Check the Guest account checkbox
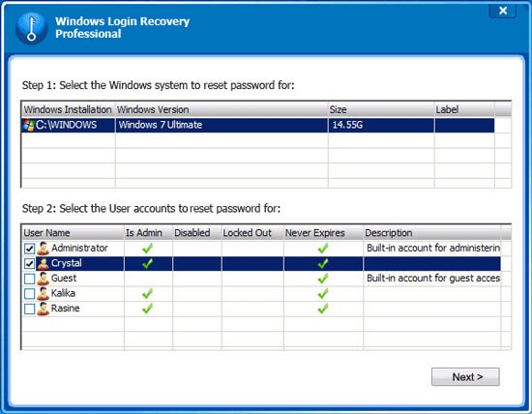 pyautogui.click(x=30, y=279)
